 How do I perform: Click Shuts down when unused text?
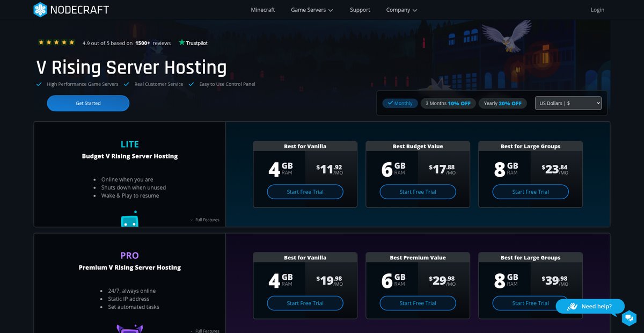[x=133, y=187]
